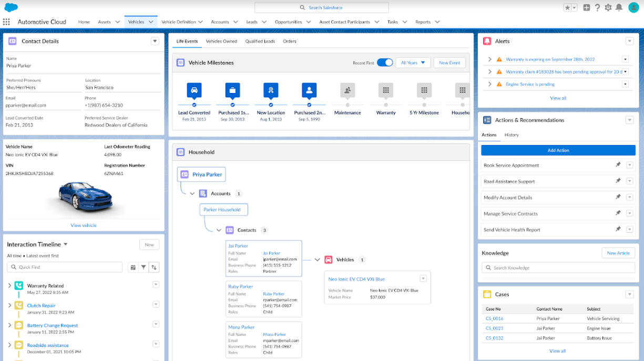The width and height of the screenshot is (644, 361).
Task: Open case C5_0016 link
Action: pos(494,318)
